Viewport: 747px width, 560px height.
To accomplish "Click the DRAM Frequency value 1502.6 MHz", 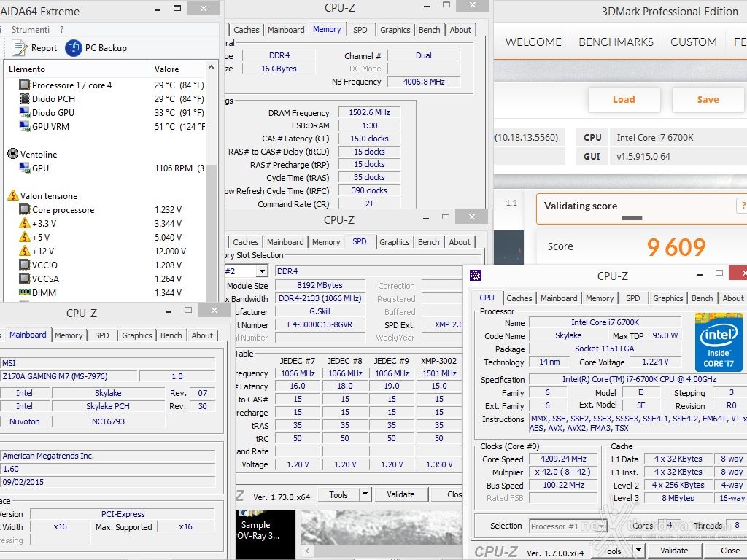I will [x=369, y=112].
